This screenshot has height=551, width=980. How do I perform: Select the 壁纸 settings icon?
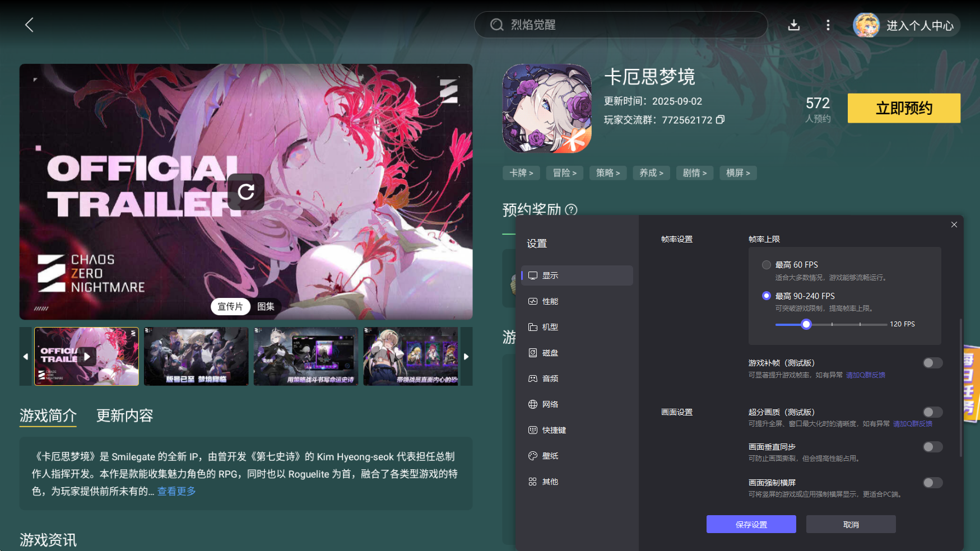pyautogui.click(x=549, y=455)
